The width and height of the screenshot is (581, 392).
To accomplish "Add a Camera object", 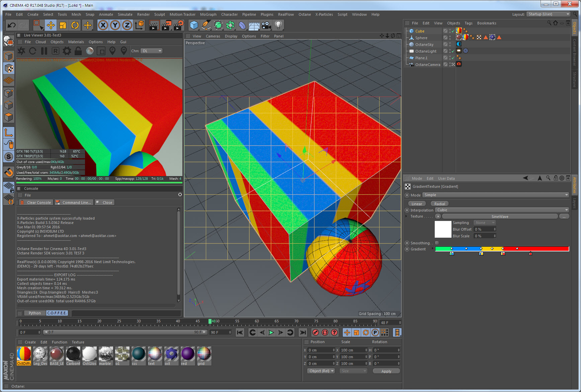I will coord(266,25).
